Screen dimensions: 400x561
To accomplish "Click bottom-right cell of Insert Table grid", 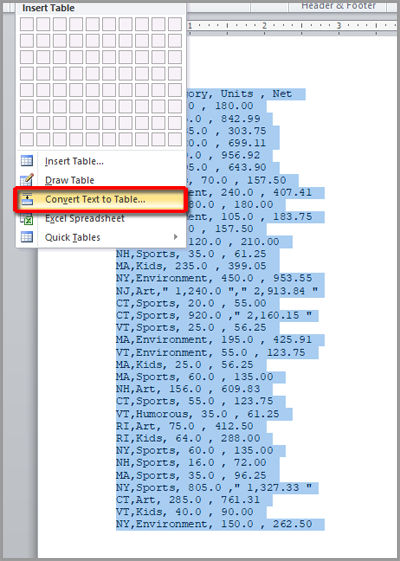I will pos(175,139).
